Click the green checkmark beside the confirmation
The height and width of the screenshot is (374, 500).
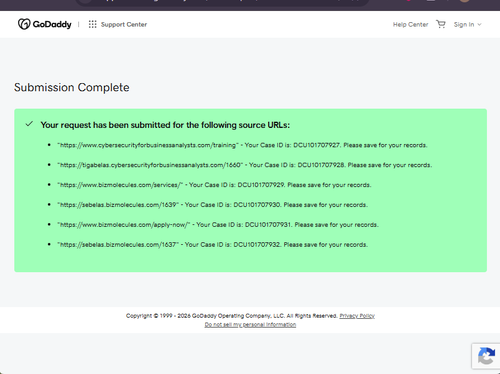29,124
